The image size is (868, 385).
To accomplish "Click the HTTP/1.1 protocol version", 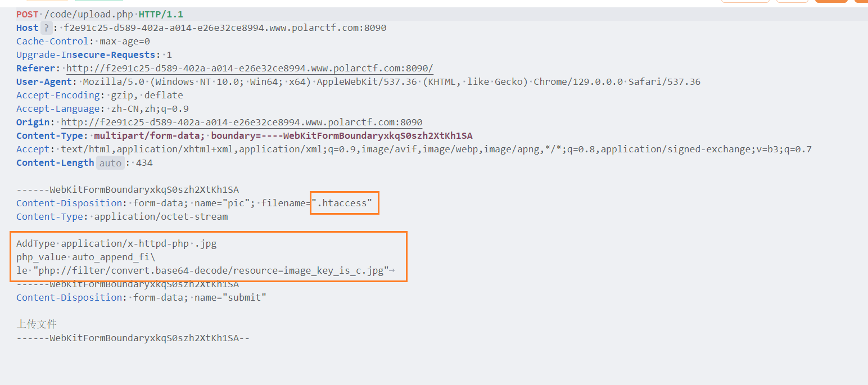I will point(161,14).
